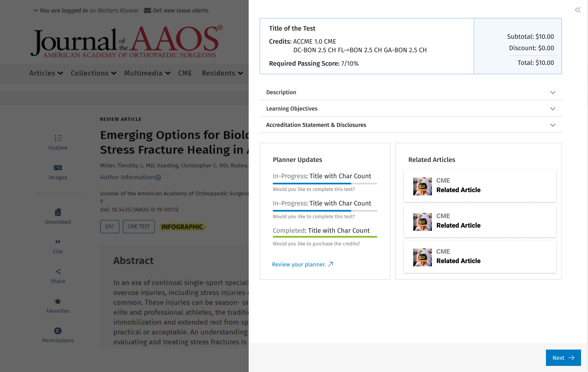Image resolution: width=588 pixels, height=372 pixels.
Task: Click the 'Planner Updates' heading
Action: (x=297, y=160)
